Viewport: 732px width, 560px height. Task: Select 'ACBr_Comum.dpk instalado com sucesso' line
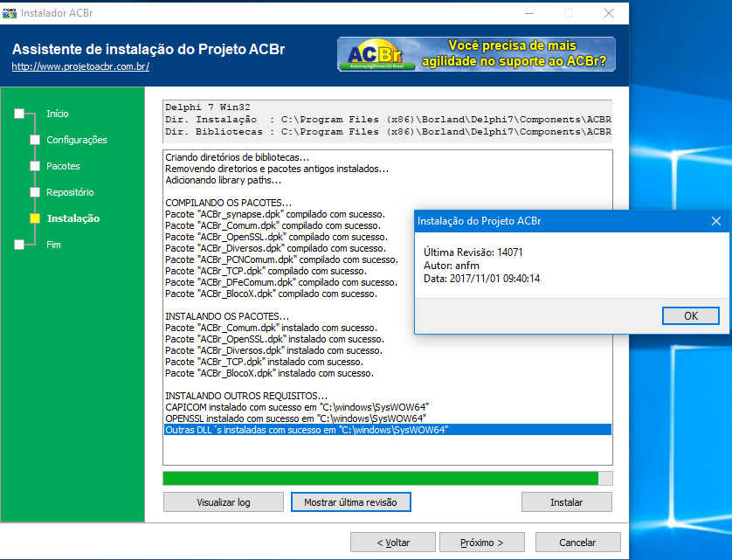tap(272, 328)
